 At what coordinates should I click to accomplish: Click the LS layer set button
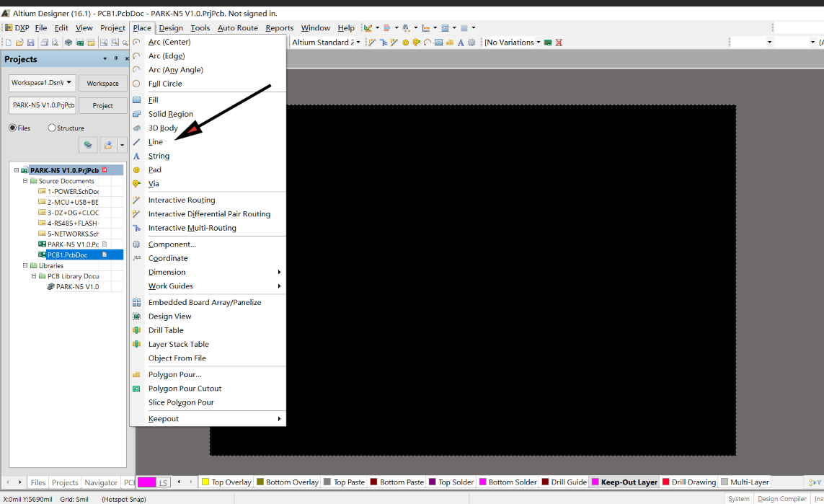tap(164, 482)
